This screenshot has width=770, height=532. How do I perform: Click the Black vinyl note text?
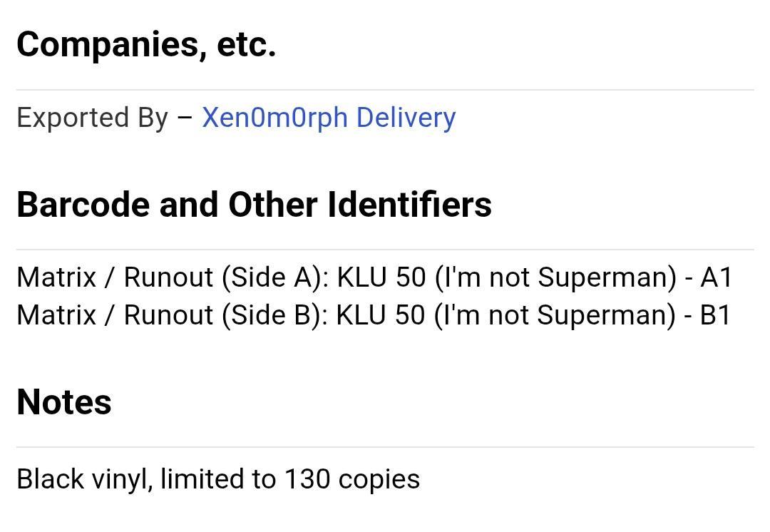click(x=218, y=479)
